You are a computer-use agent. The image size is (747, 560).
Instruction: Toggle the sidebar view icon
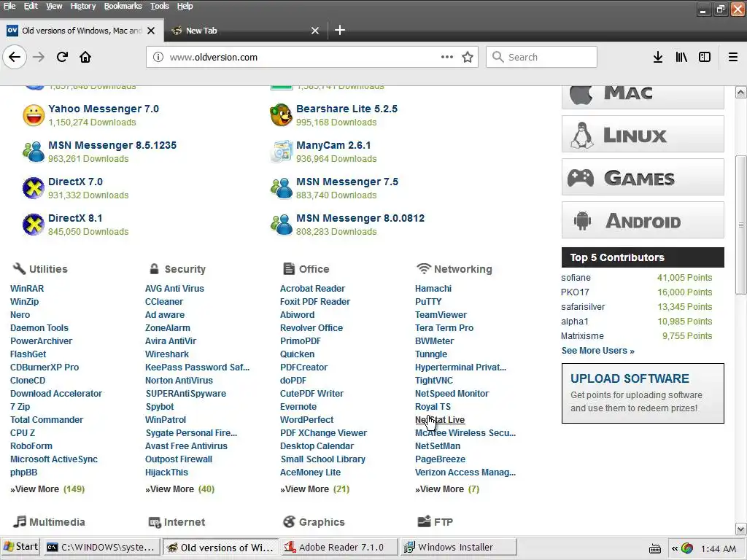coord(705,57)
